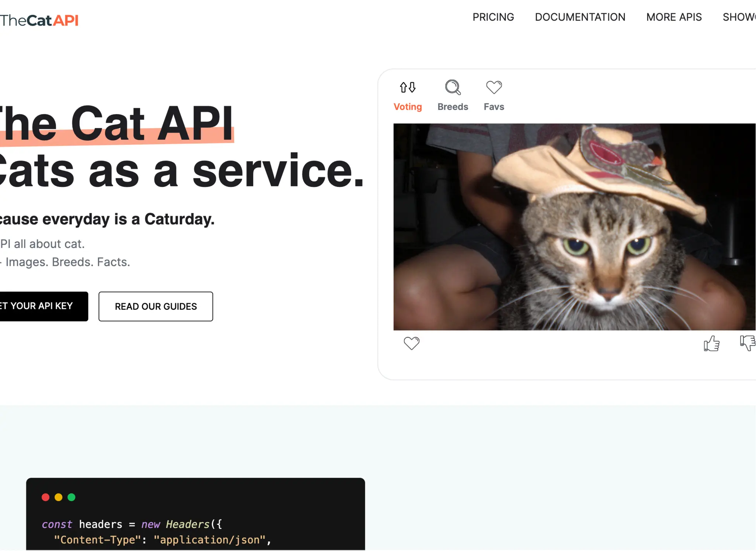The width and height of the screenshot is (756, 551).
Task: Click the green dot in the code window
Action: [x=72, y=497]
